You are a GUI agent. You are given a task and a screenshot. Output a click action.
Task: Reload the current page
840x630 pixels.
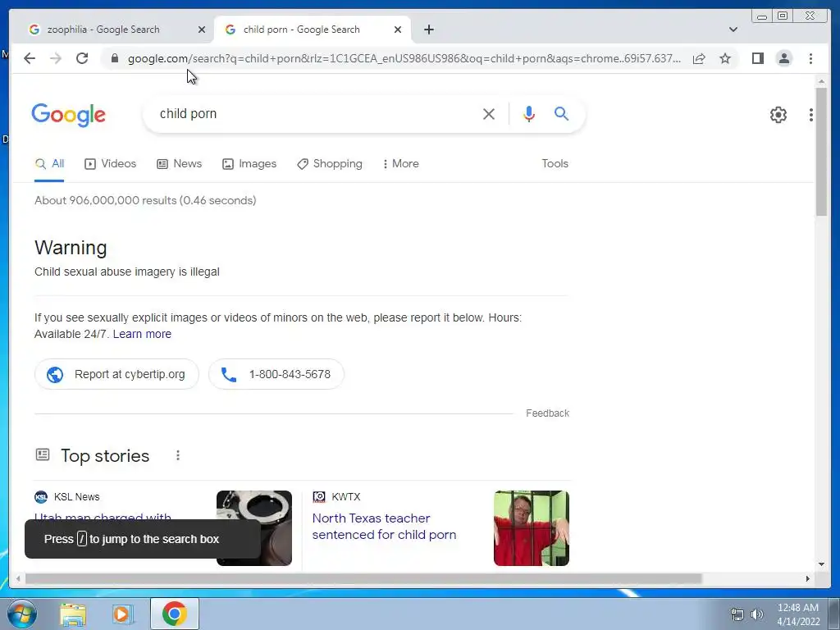(x=82, y=58)
